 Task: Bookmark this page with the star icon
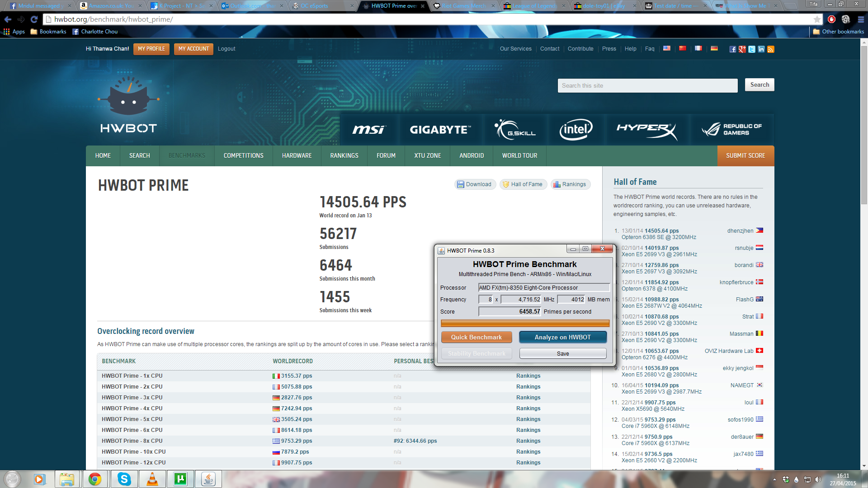817,19
